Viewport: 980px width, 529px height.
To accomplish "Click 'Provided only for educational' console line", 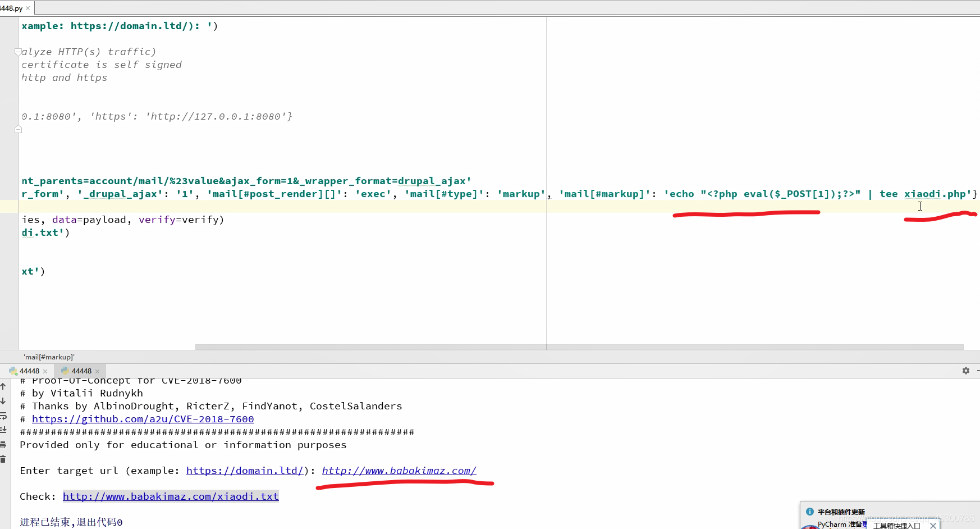I will point(183,445).
